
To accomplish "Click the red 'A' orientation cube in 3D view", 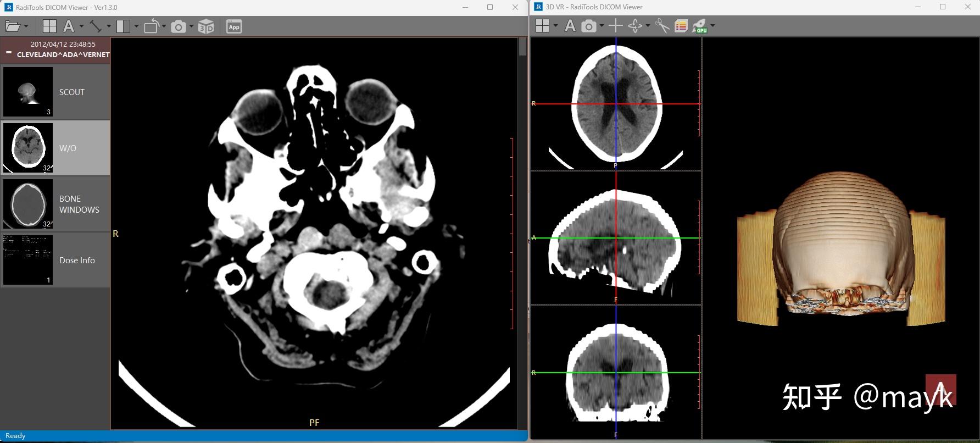I will click(940, 389).
